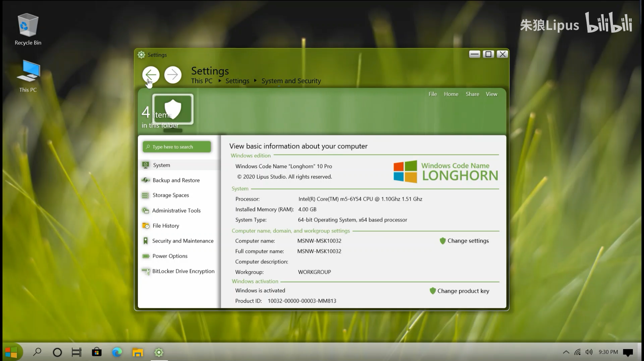Click the volume icon in system tray

point(589,352)
